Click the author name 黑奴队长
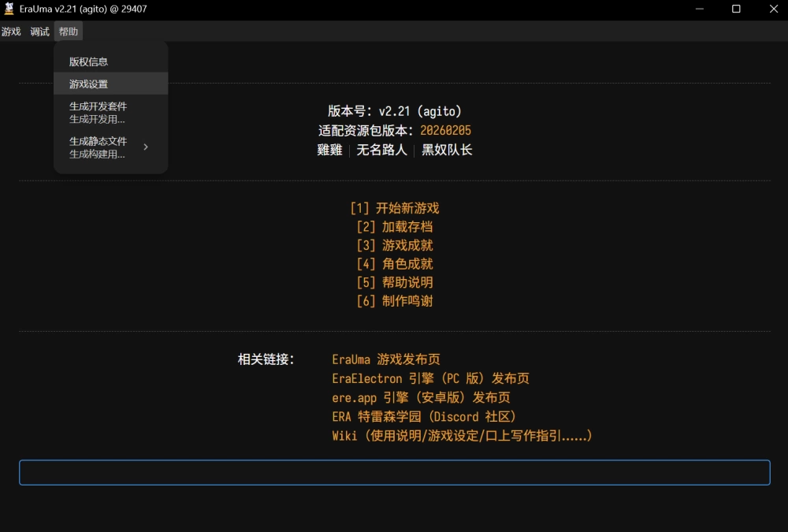This screenshot has height=532, width=788. (447, 150)
